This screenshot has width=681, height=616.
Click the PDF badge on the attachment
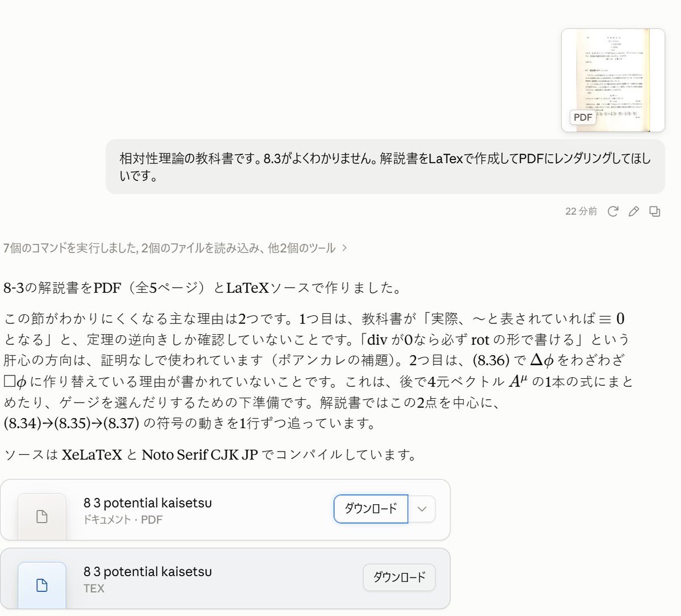coord(583,117)
